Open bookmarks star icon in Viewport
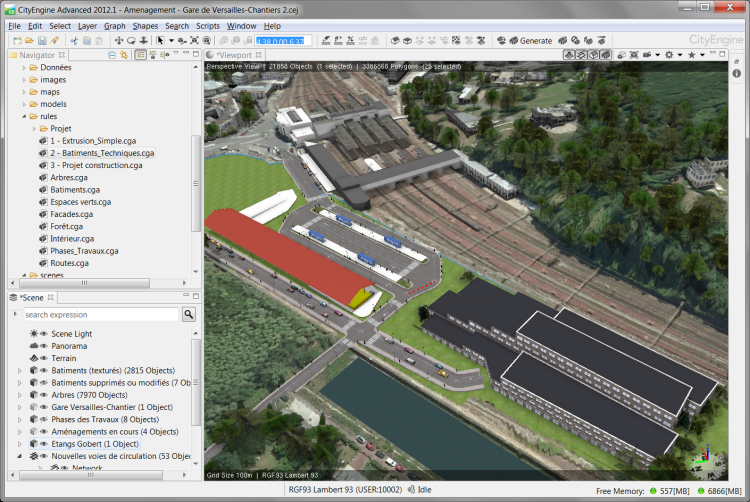The height and width of the screenshot is (502, 750). click(691, 55)
